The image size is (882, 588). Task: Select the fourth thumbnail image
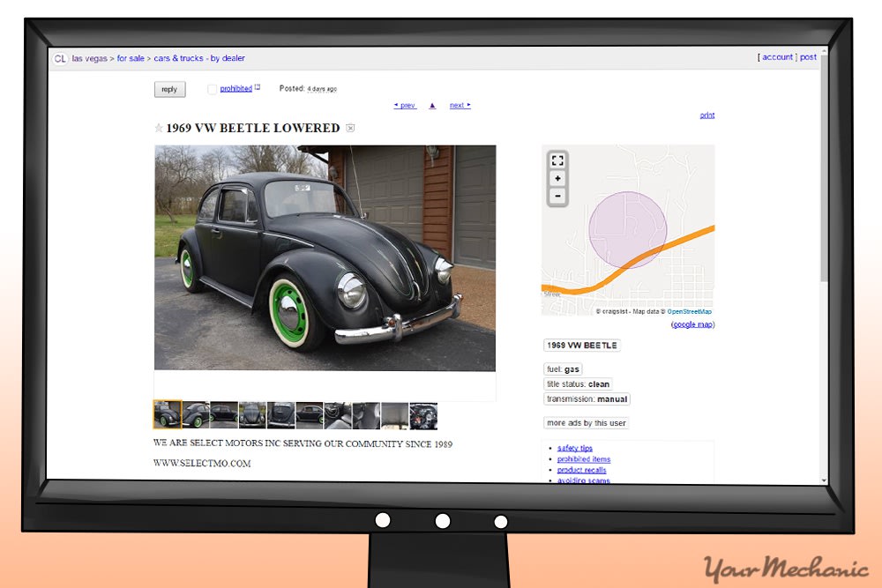(252, 415)
